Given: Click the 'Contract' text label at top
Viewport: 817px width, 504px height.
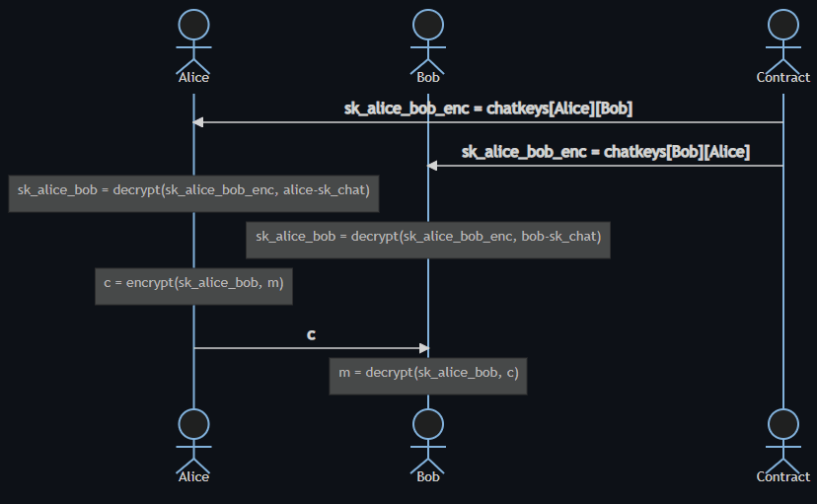Looking at the screenshot, I should (x=782, y=77).
